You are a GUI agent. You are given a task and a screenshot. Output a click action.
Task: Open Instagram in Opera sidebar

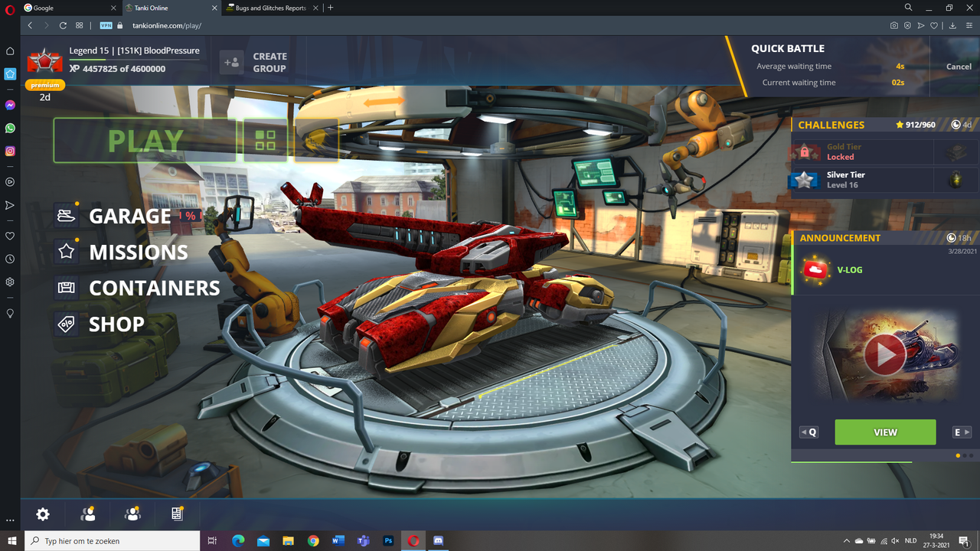pyautogui.click(x=10, y=152)
